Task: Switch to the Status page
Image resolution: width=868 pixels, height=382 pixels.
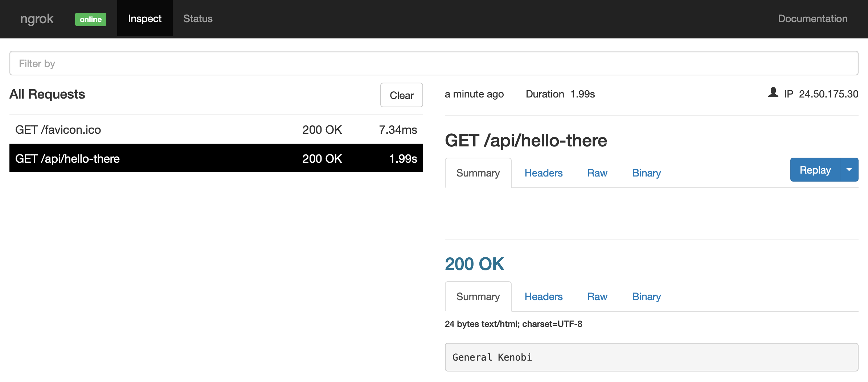Action: 198,19
